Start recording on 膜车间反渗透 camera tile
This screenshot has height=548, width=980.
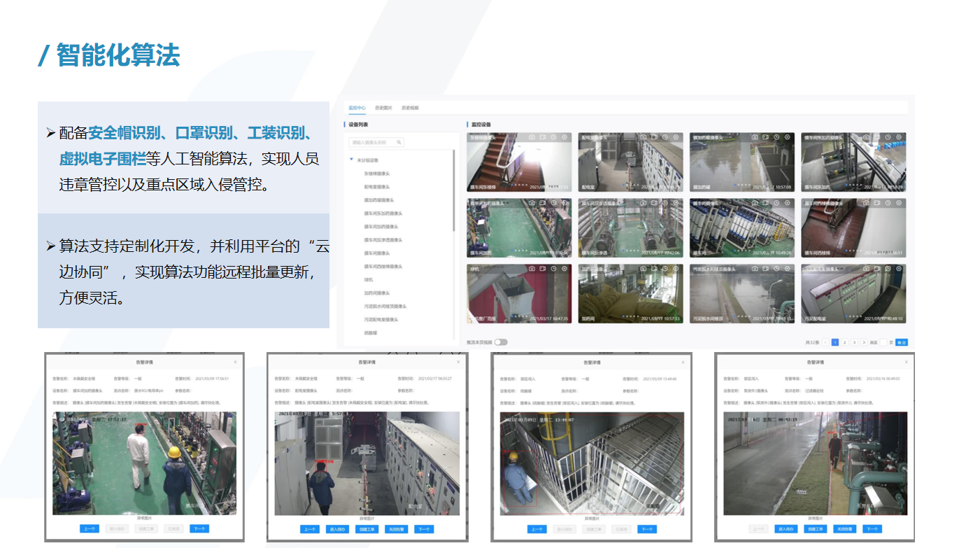[x=654, y=202]
